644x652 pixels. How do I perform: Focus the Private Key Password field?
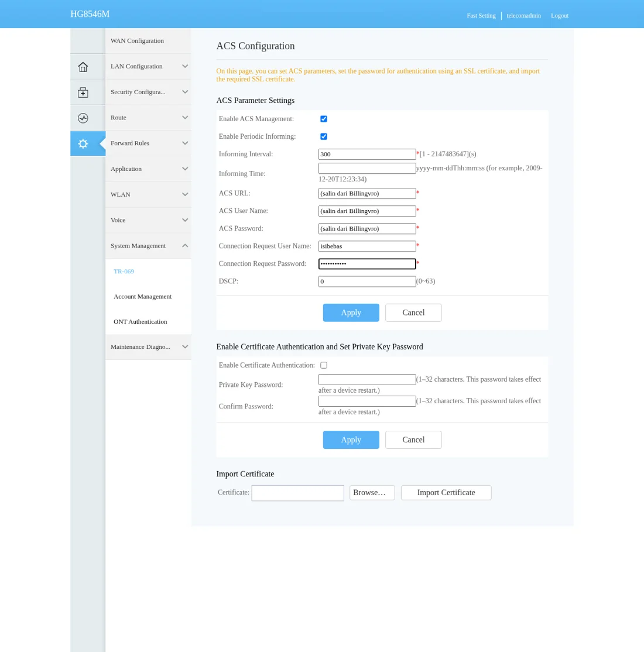coord(367,380)
